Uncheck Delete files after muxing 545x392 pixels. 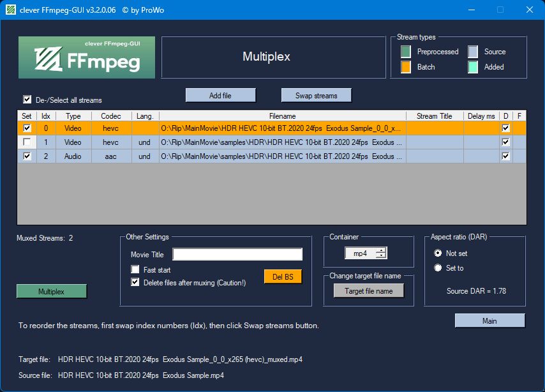pyautogui.click(x=135, y=282)
